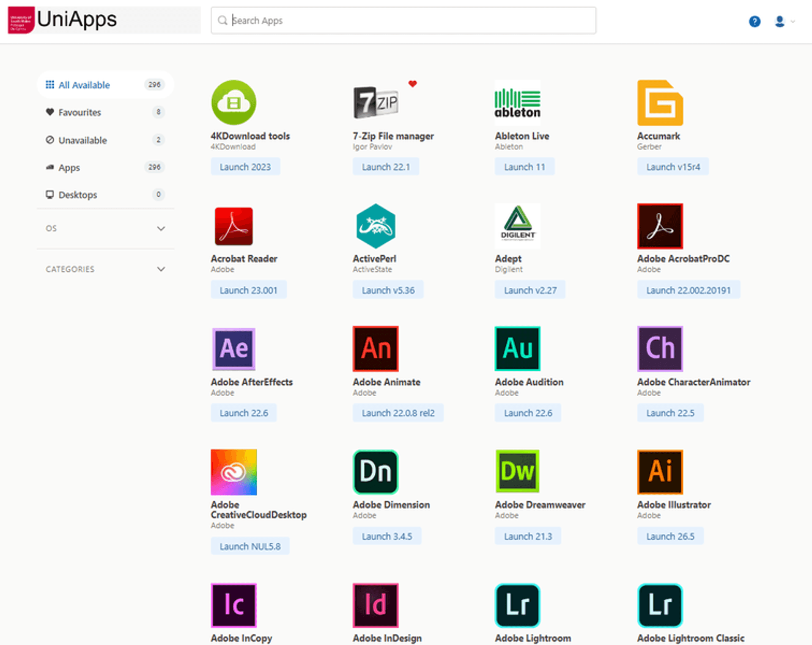Select the All Available filter
Viewport: 812px width, 645px height.
[x=105, y=85]
